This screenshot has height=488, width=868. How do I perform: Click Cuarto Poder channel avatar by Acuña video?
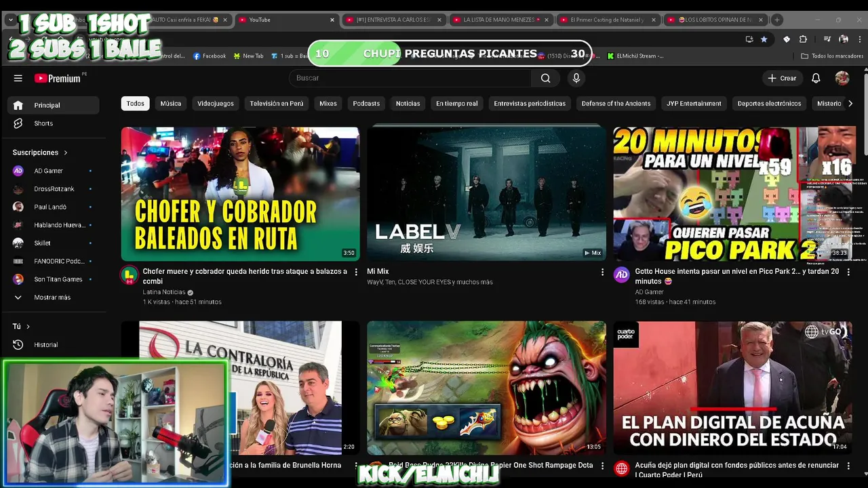621,468
